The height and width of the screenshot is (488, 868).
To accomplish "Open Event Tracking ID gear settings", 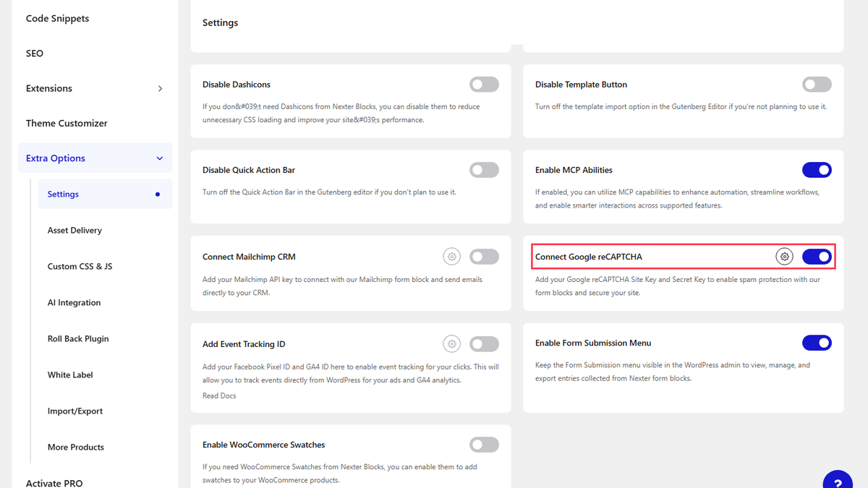I will (x=452, y=344).
